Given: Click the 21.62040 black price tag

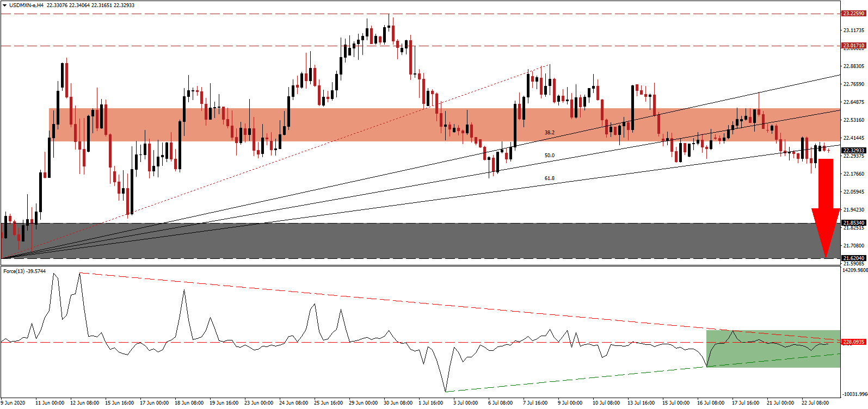Looking at the screenshot, I should (853, 258).
